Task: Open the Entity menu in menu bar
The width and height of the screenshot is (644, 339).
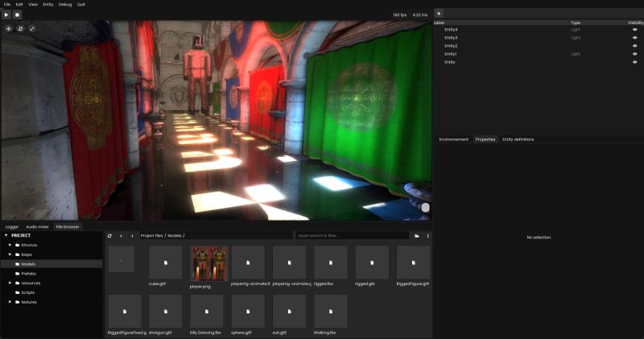Action: click(x=48, y=5)
